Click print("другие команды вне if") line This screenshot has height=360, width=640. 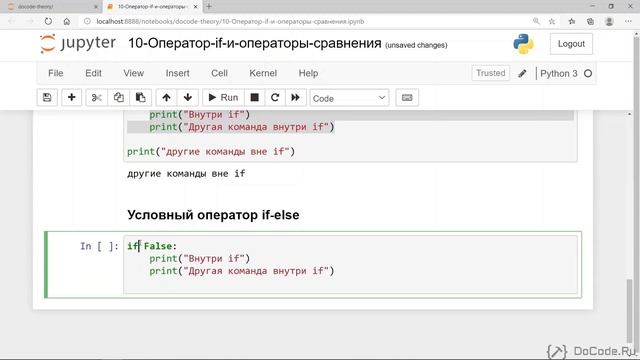pyautogui.click(x=211, y=151)
